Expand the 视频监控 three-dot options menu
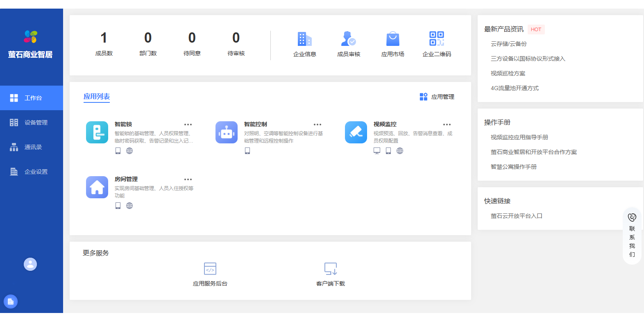 [x=447, y=125]
